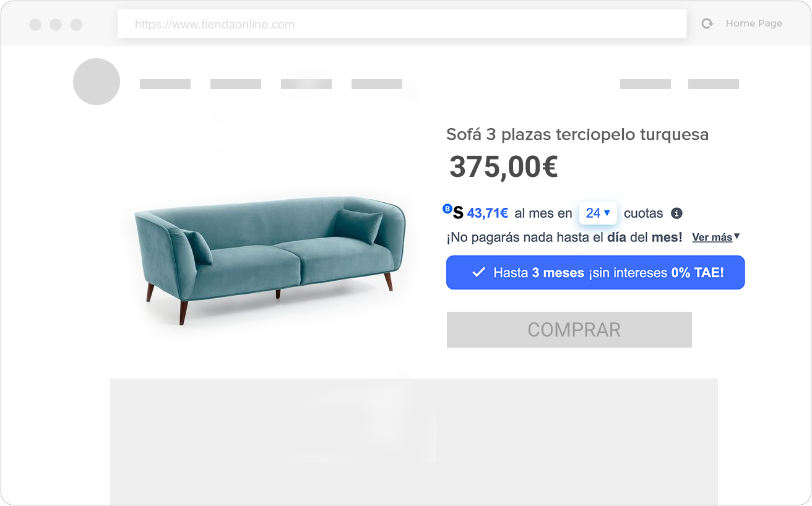Click the Home Page link
Image resolution: width=812 pixels, height=506 pixels.
click(754, 24)
